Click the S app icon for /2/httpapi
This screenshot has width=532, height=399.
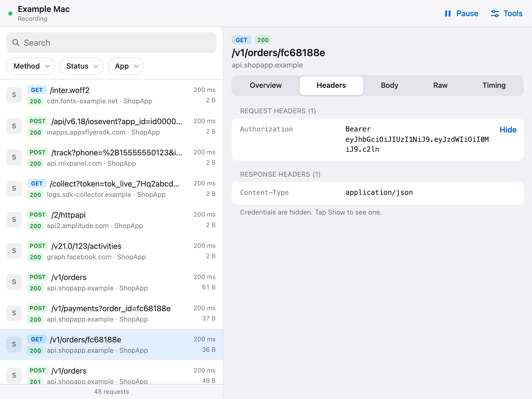pos(14,220)
